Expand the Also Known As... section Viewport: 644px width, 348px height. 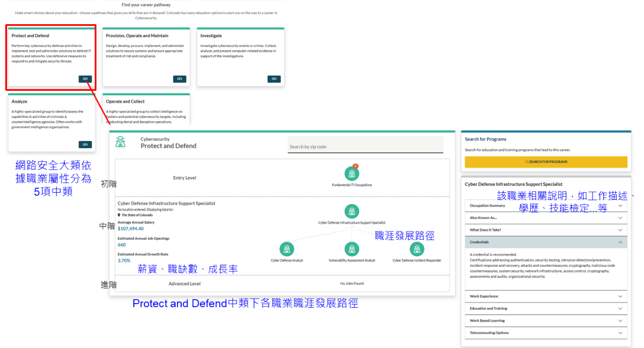[546, 217]
